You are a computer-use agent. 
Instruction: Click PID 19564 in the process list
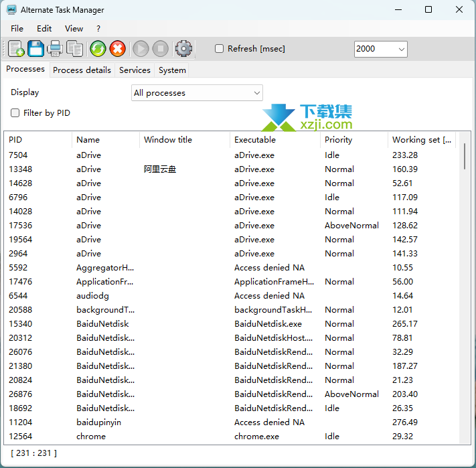(231, 240)
